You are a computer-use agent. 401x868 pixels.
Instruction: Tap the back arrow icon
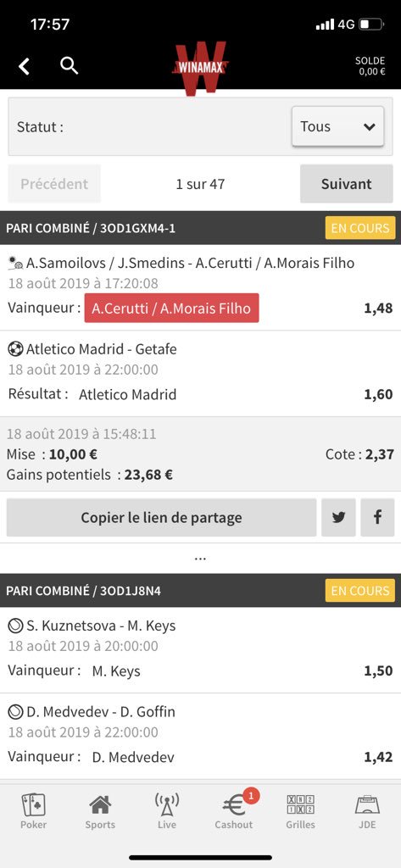[x=24, y=67]
